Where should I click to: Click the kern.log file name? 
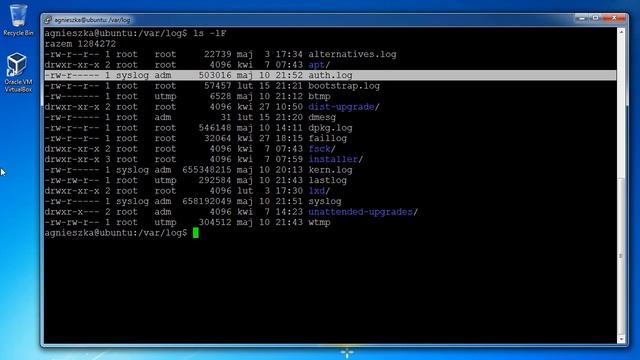pos(330,170)
